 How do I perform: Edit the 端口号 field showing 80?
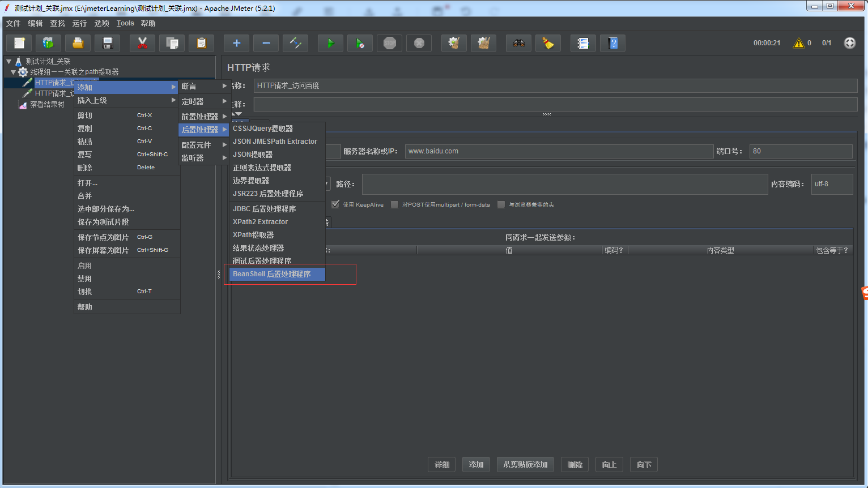801,151
